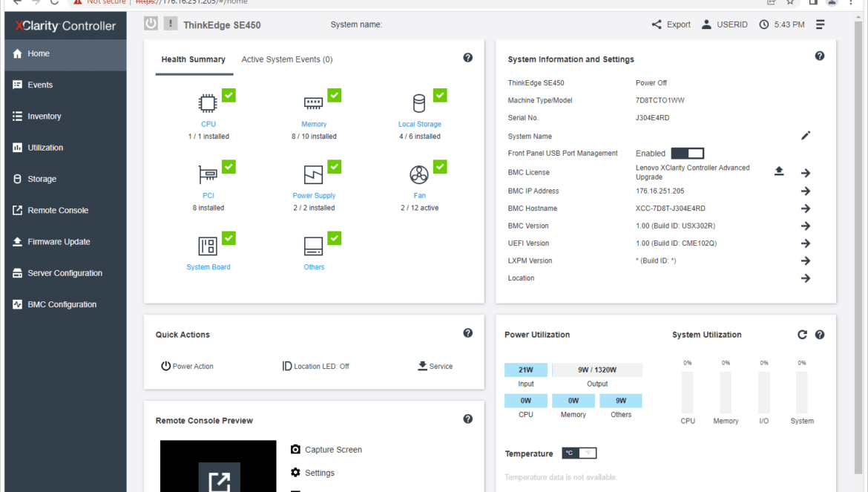Toggle the Location LED quick action
This screenshot has height=492, width=868.
[x=315, y=367]
